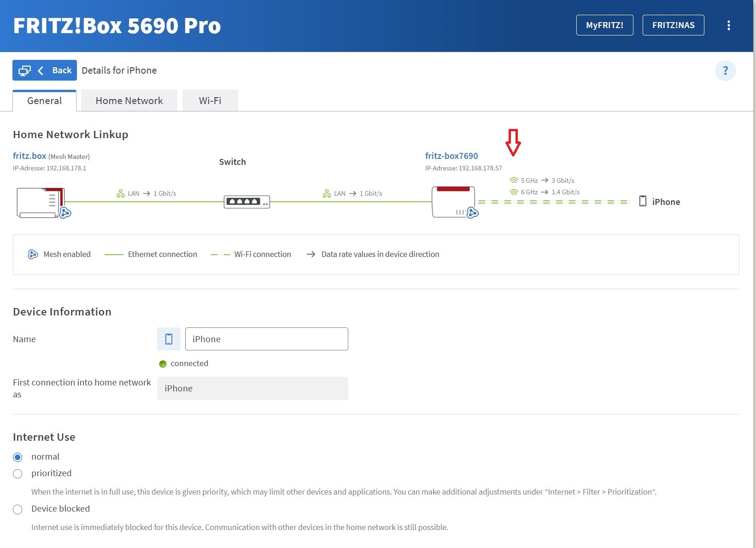This screenshot has height=548, width=756.
Task: Open the help question mark icon
Action: click(x=725, y=70)
